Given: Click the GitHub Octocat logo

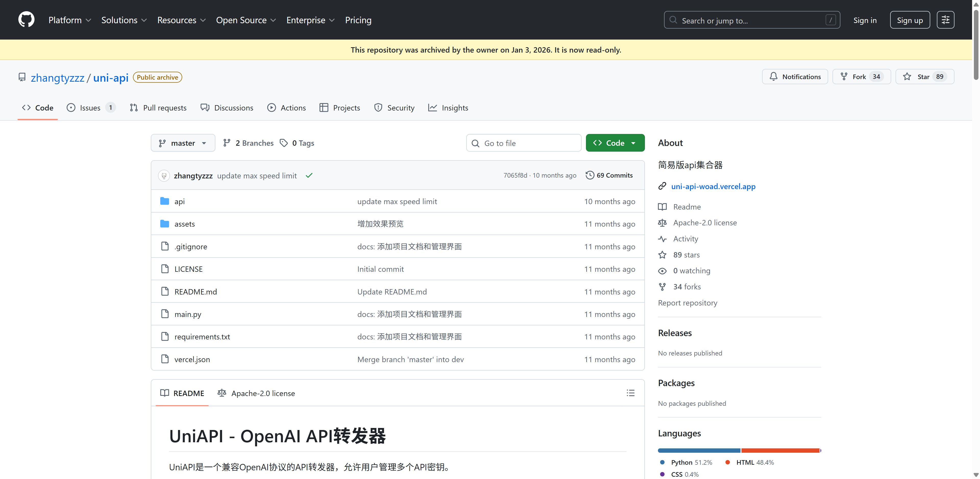Looking at the screenshot, I should tap(26, 20).
